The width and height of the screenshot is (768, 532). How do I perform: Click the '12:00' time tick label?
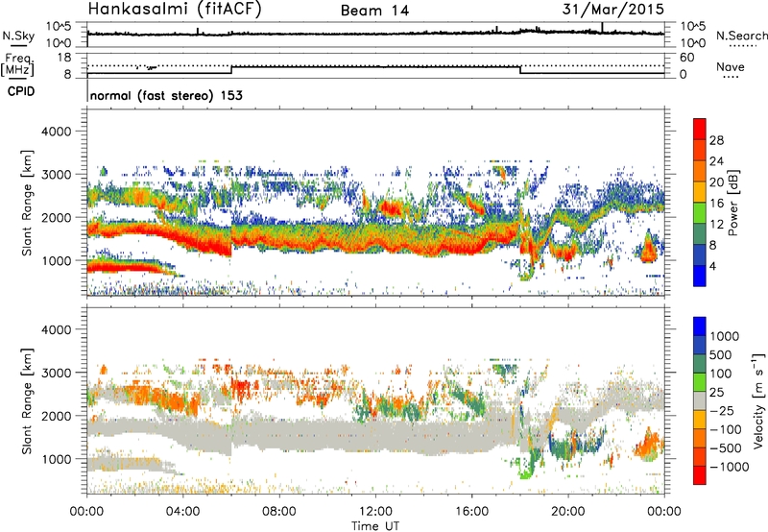[x=375, y=512]
